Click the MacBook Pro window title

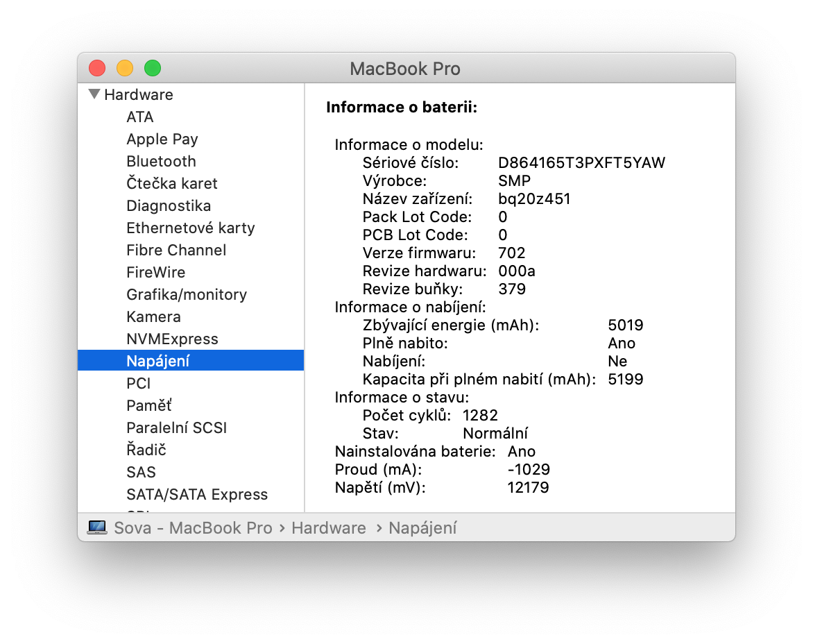405,69
